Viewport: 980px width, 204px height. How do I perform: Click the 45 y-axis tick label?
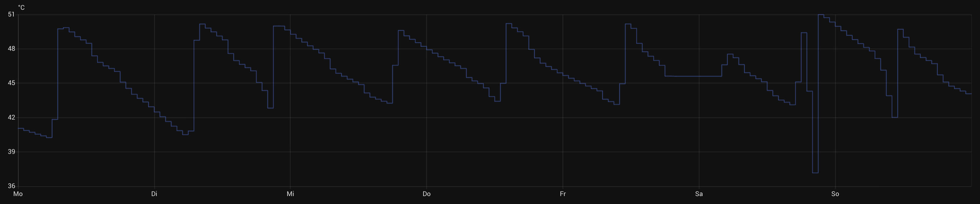tap(11, 83)
